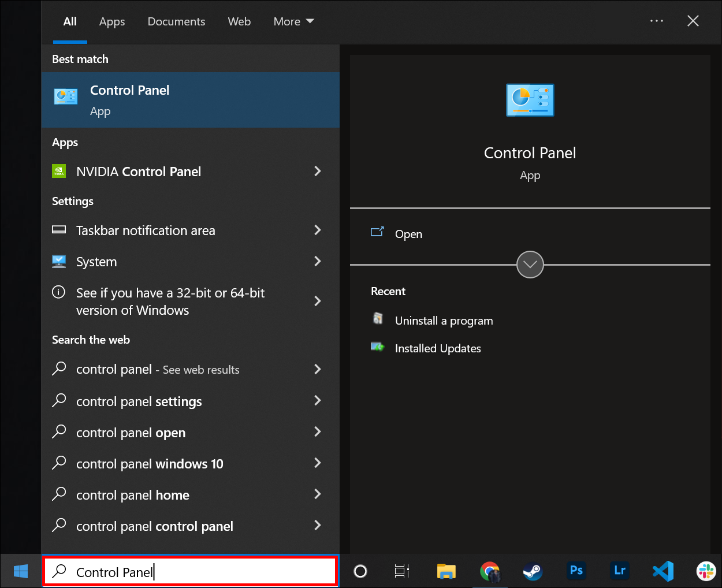Open the three-dots options menu
This screenshot has height=588, width=722.
(656, 21)
